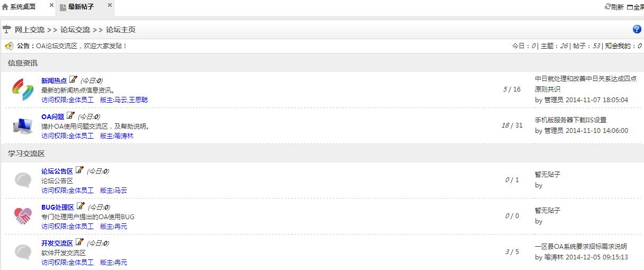644x270 pixels.
Task: Close the 最新帖子 tab
Action: 110,5
